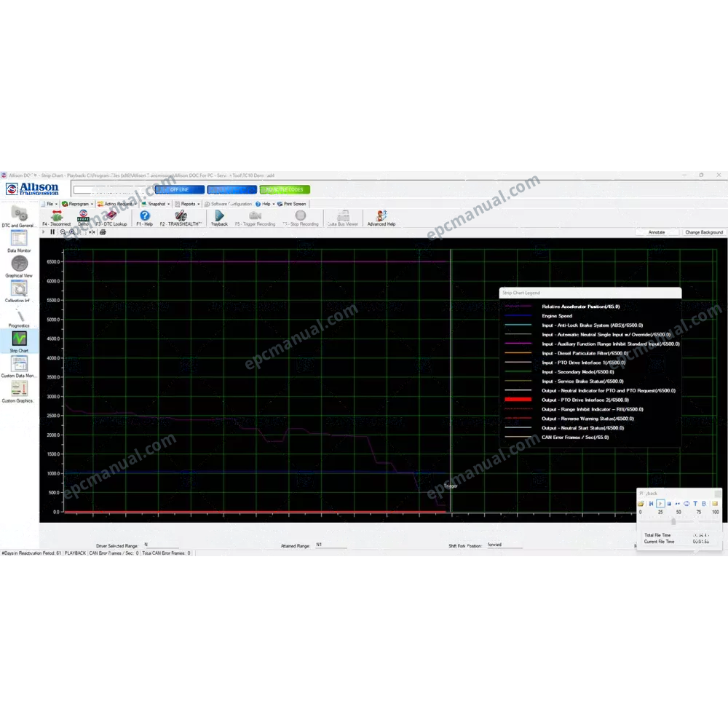Click small play arrow on chart toolbar
The height and width of the screenshot is (728, 728).
44,232
